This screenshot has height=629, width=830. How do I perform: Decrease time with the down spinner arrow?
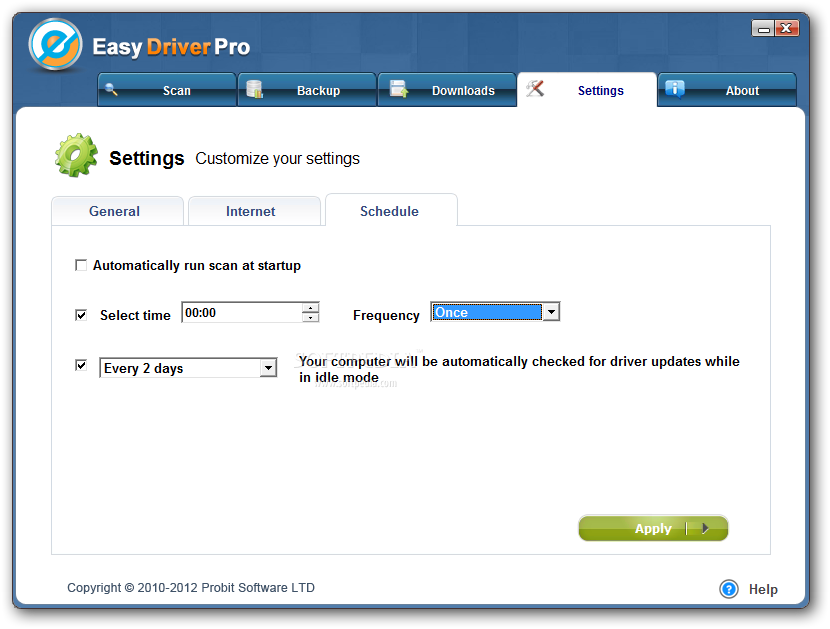311,317
